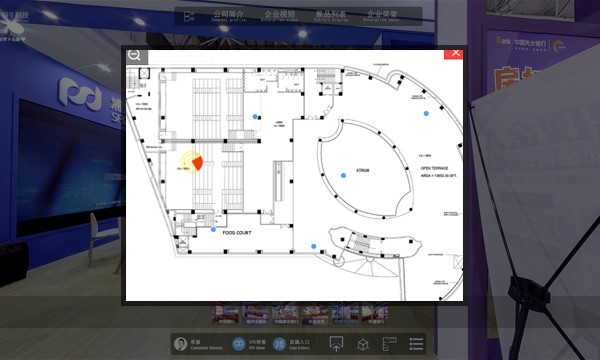The height and width of the screenshot is (360, 600).
Task: Click the VR show goggles icon
Action: pos(239,344)
